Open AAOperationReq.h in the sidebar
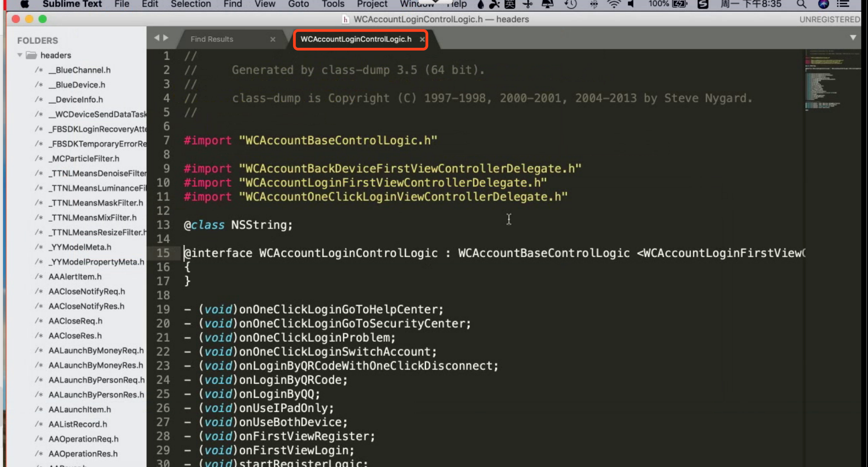Viewport: 868px width, 467px height. pos(84,439)
